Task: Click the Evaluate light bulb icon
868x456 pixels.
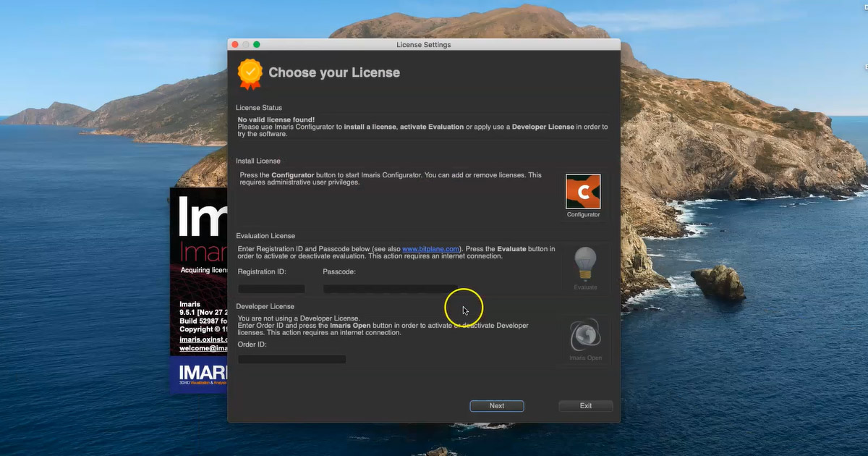Action: pos(585,264)
